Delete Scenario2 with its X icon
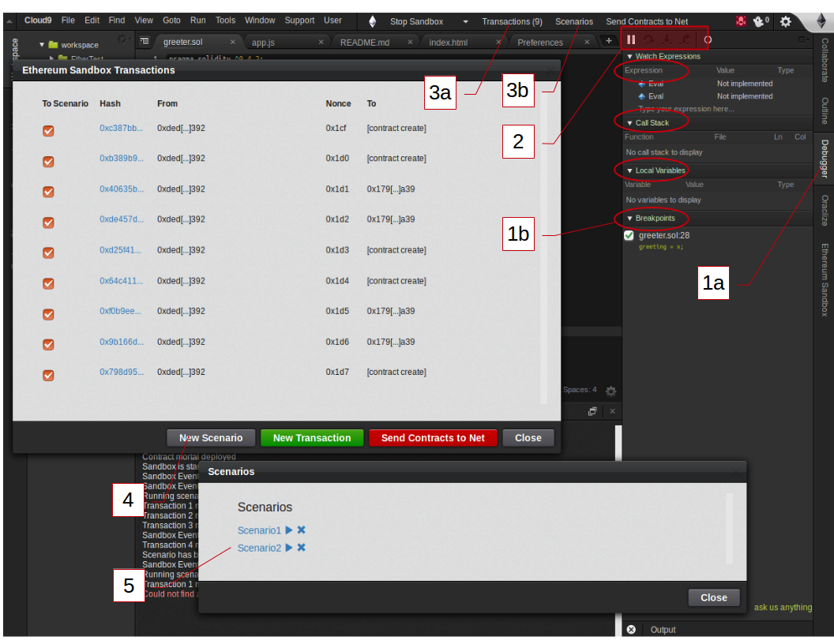The height and width of the screenshot is (644, 834). [x=301, y=547]
